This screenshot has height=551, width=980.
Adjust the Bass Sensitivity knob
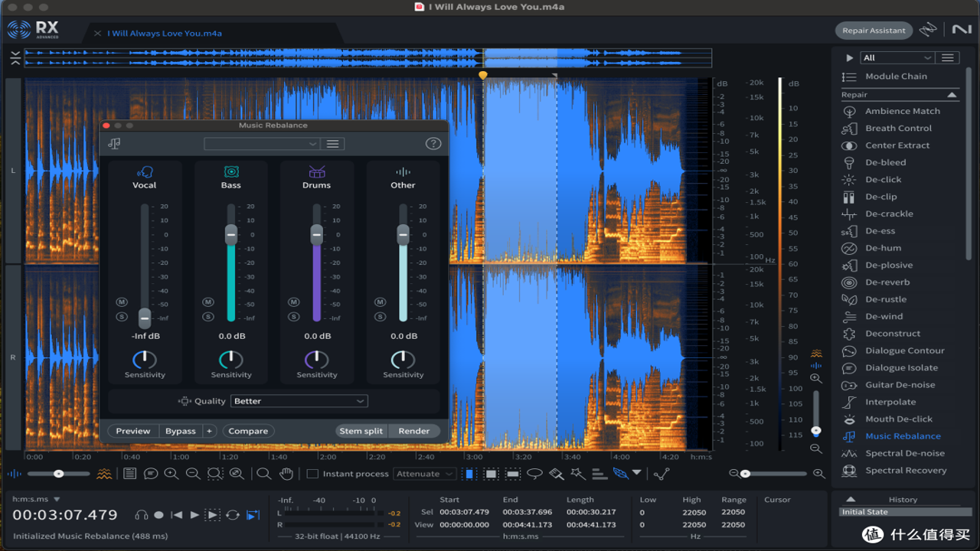point(230,360)
